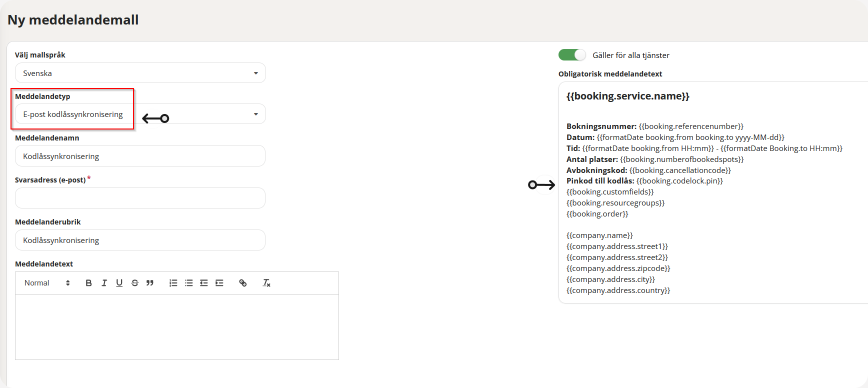Click the Meddelanderubrik input field

click(140, 240)
